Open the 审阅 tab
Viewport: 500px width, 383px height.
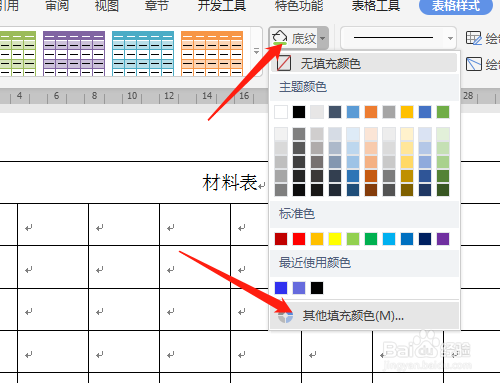click(x=57, y=6)
